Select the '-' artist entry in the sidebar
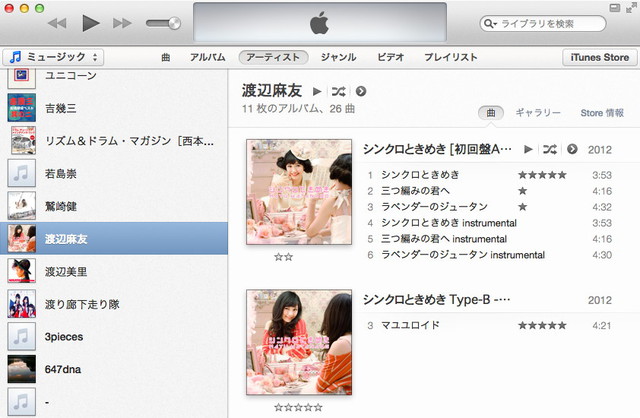Viewport: 640px width, 418px height. point(114,402)
